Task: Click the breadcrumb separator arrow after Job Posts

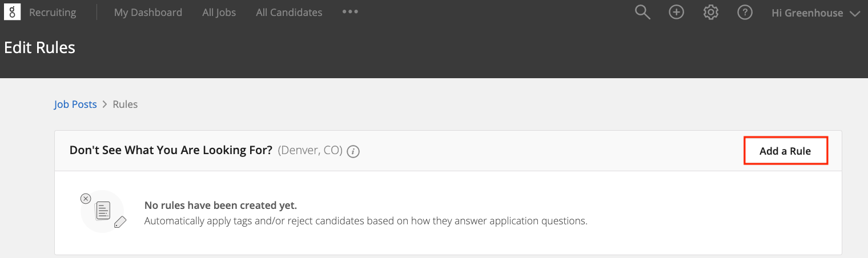Action: 105,104
